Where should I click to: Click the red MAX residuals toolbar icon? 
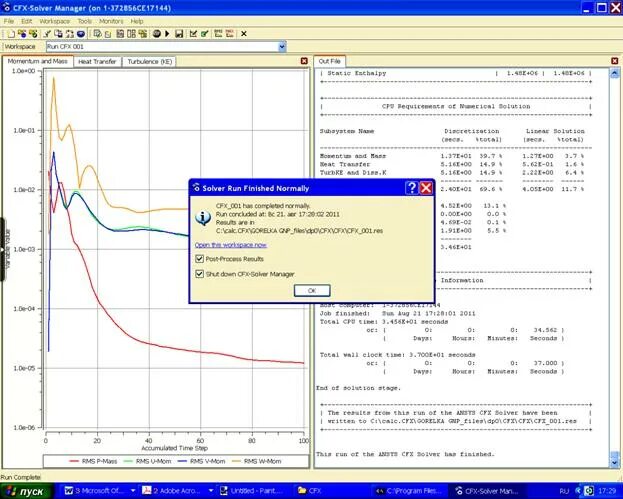pos(230,34)
